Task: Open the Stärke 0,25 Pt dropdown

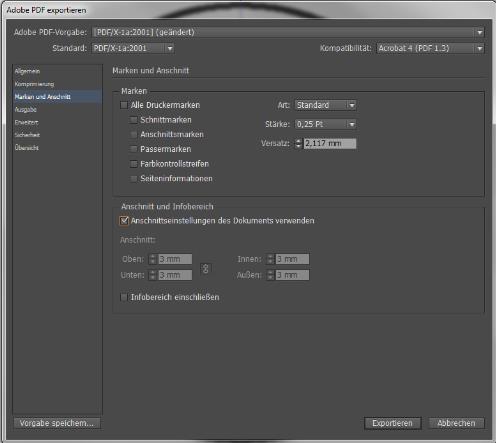Action: pos(325,124)
